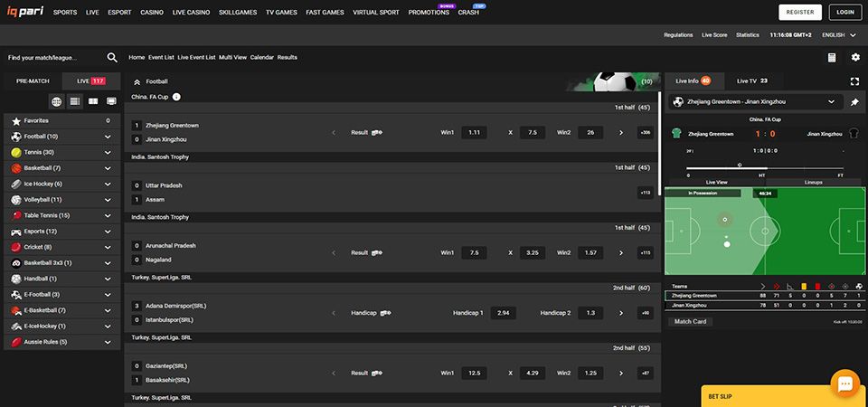Click the Find your match/league search field

coord(55,58)
